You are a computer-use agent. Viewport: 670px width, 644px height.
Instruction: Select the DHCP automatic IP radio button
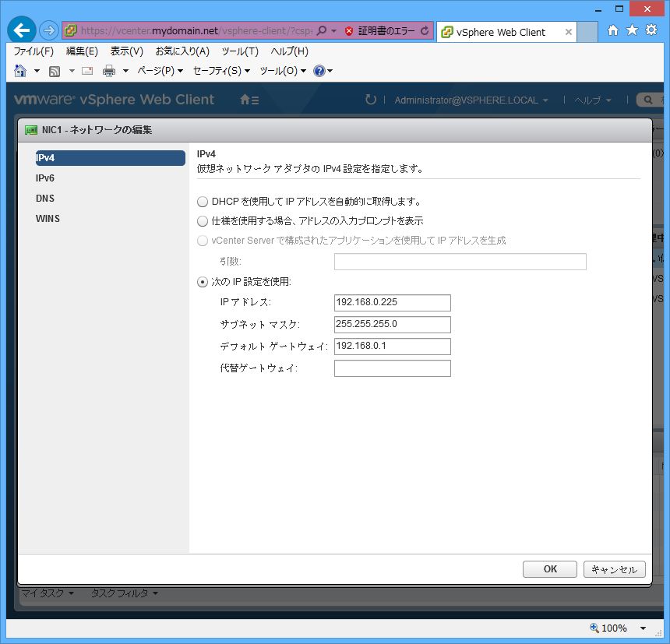click(202, 202)
